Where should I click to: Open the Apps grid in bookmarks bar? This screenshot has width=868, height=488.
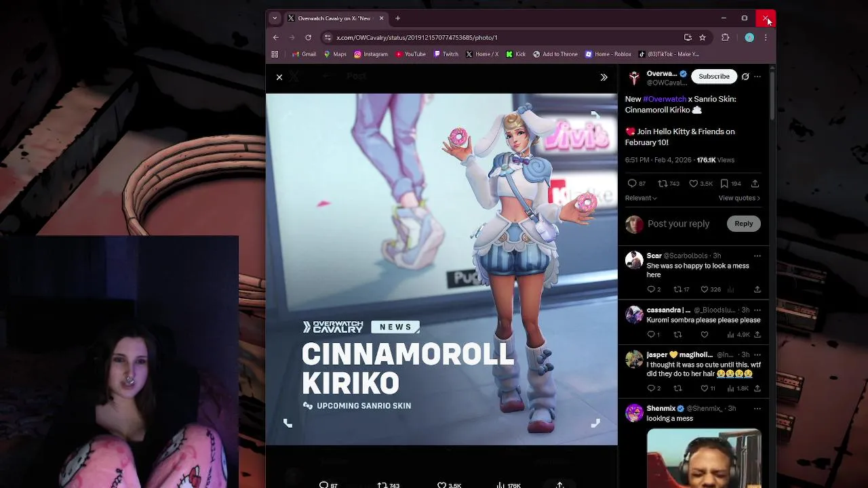coord(275,54)
